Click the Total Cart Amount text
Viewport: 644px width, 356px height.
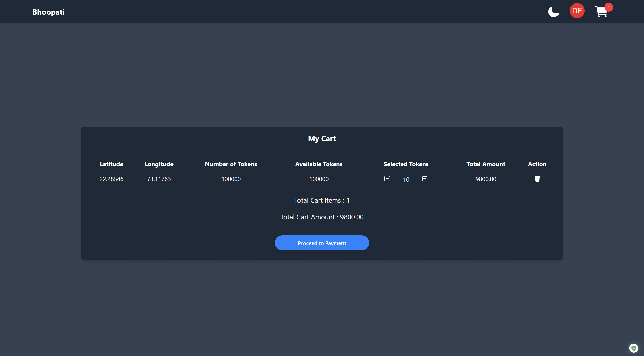coord(322,217)
